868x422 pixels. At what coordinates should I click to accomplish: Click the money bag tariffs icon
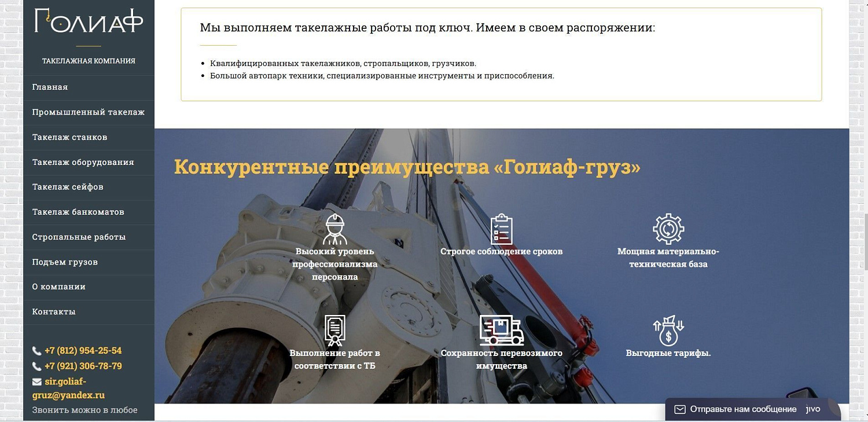669,329
